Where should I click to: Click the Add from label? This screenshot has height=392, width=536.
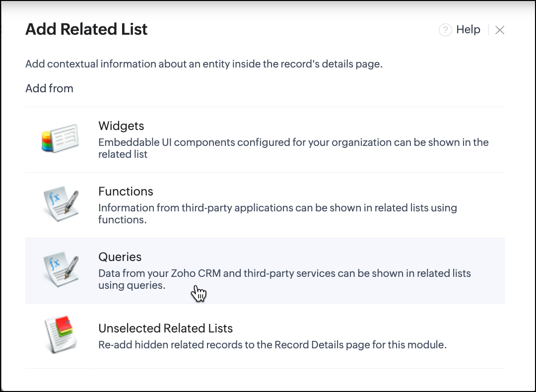coord(49,88)
